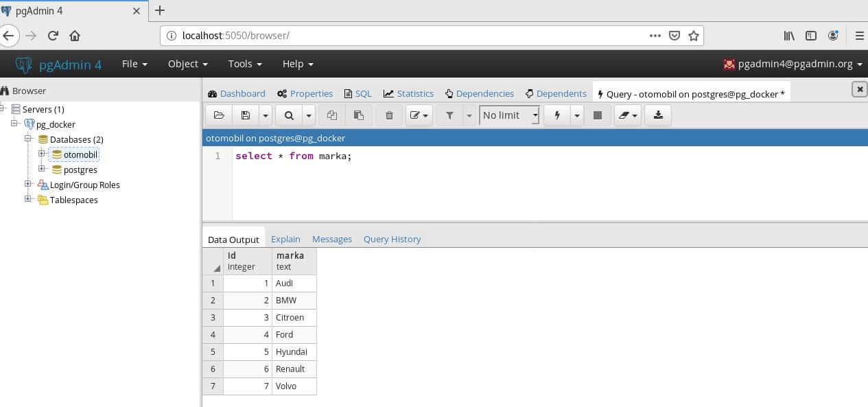This screenshot has height=407, width=868.
Task: Switch to the SQL tab
Action: pyautogui.click(x=357, y=93)
